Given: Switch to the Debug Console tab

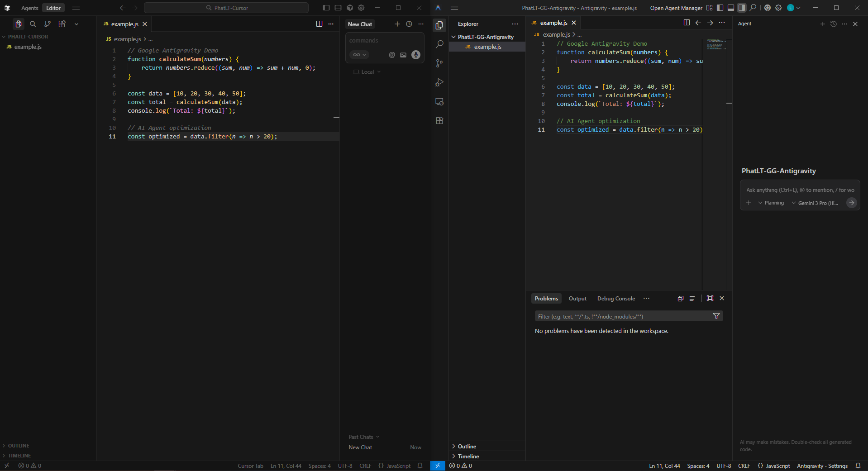Looking at the screenshot, I should pyautogui.click(x=615, y=299).
